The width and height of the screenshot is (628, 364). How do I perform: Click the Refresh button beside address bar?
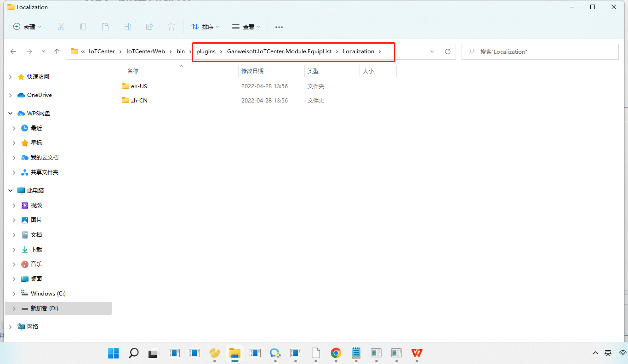[447, 51]
